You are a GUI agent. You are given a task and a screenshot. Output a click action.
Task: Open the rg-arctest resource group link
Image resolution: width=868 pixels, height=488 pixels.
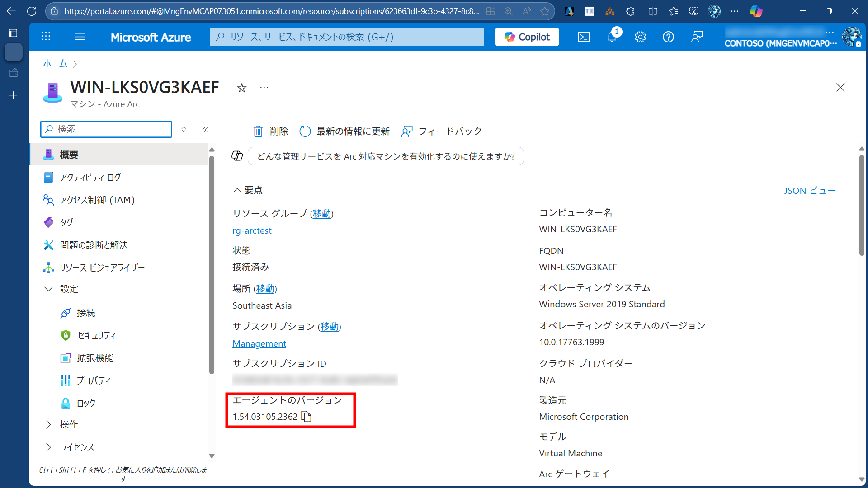252,230
